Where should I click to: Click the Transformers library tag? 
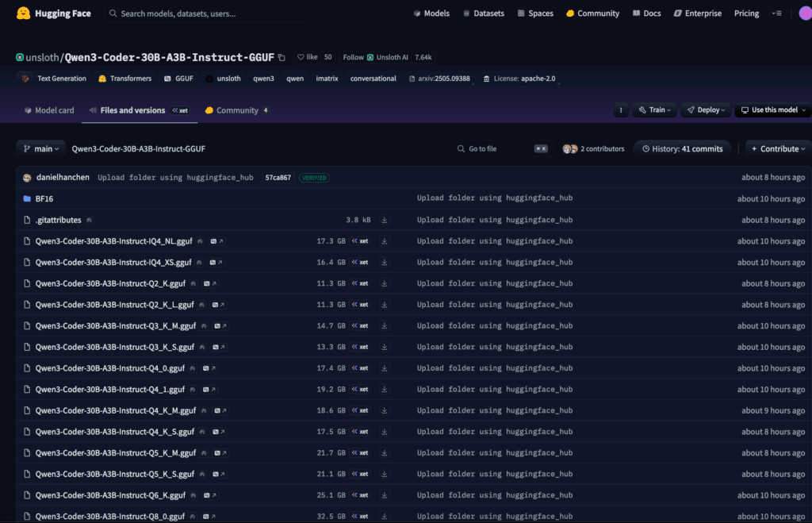click(x=125, y=79)
